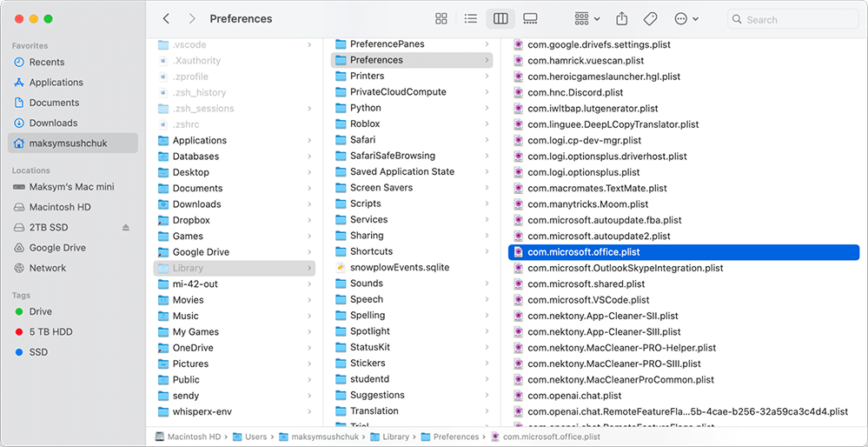Select 2TB SSD in sidebar
The height and width of the screenshot is (447, 868).
point(49,227)
